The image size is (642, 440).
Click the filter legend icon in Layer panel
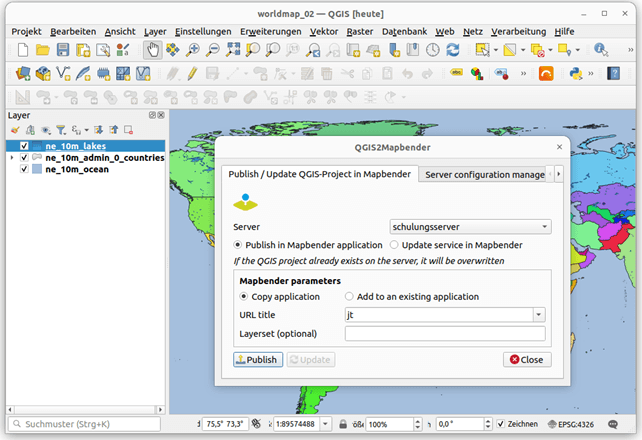click(x=60, y=130)
